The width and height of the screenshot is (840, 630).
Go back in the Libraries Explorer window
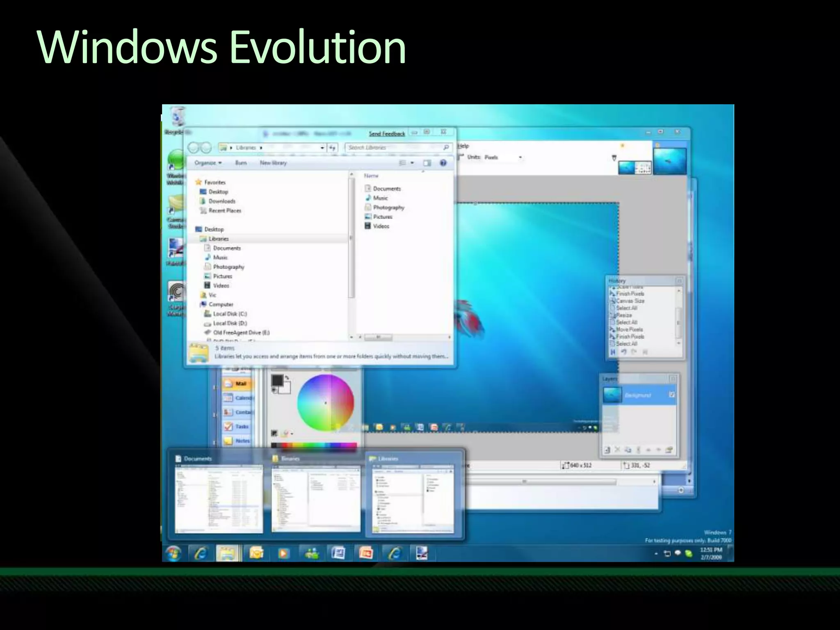point(194,148)
